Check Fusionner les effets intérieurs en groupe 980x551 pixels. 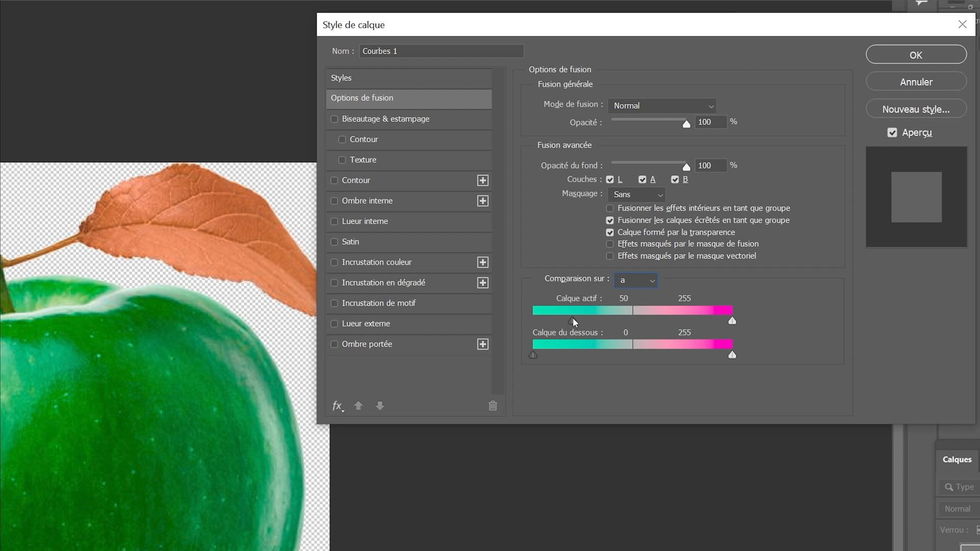609,208
